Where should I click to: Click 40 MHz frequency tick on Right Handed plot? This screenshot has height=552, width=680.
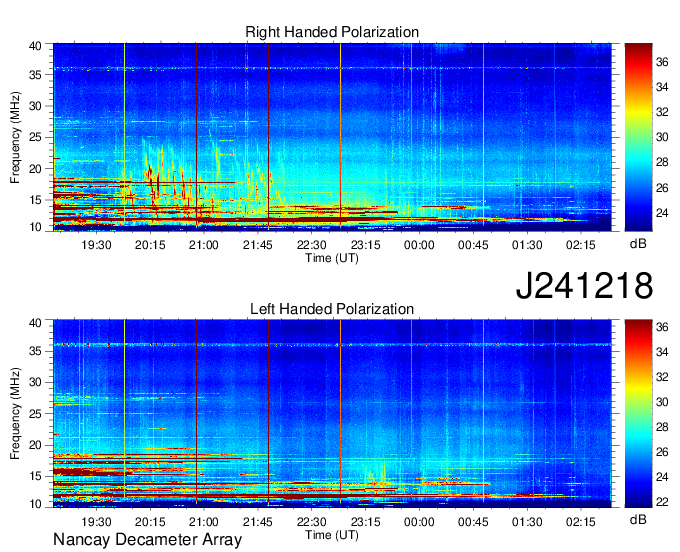coord(36,46)
